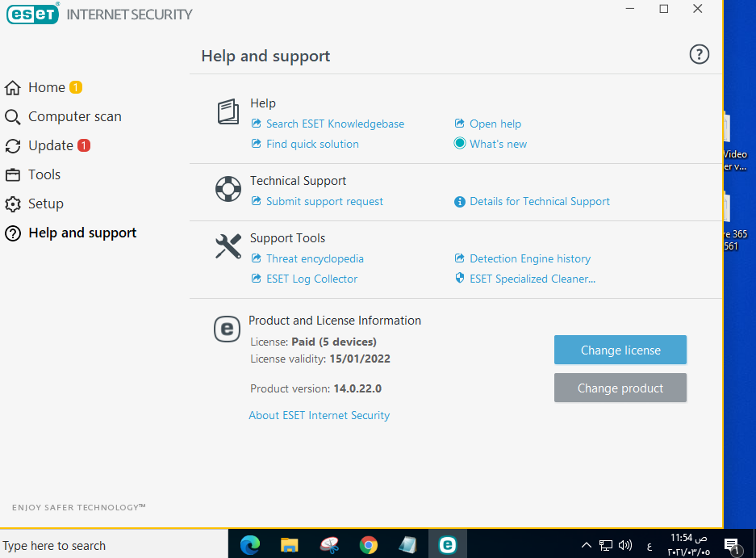The image size is (756, 558).
Task: Click the Computer scan magnifier icon
Action: [13, 117]
